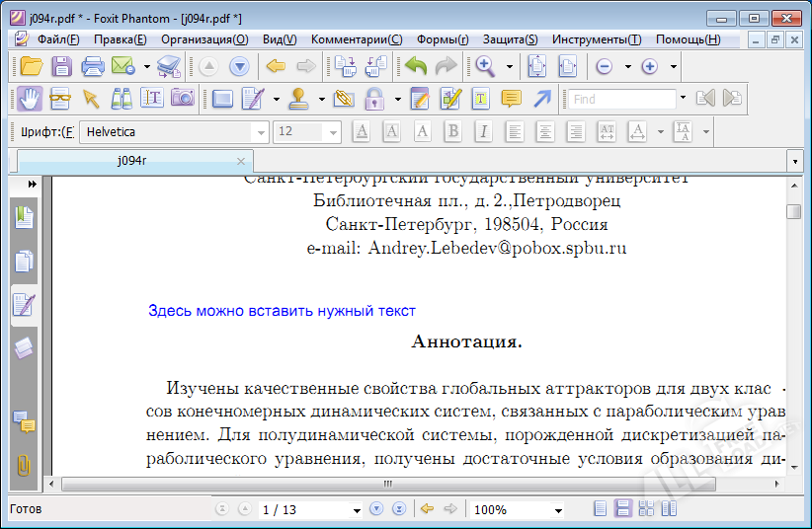Click the blue text 'Здесь можно вставить нужный текст'

282,311
